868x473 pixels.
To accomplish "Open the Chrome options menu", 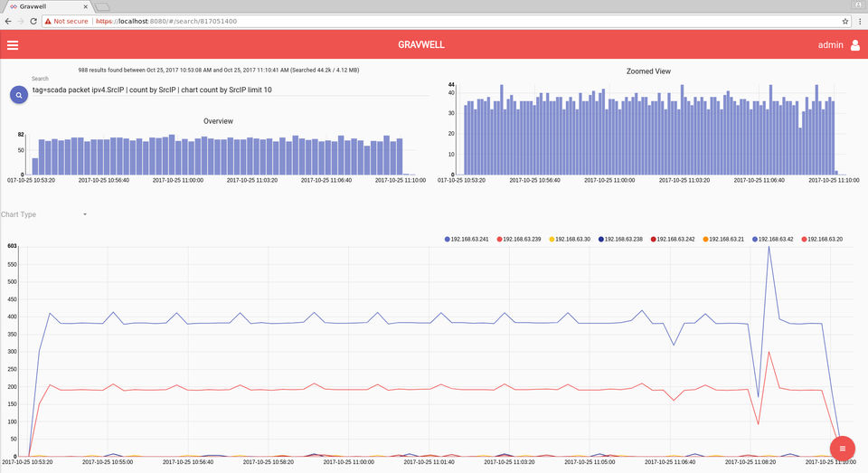I will click(860, 21).
